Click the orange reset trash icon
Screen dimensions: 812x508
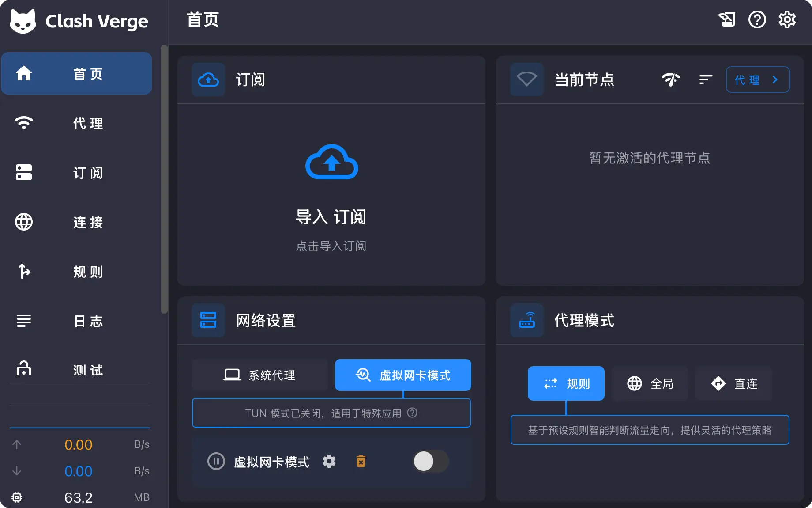pos(361,462)
